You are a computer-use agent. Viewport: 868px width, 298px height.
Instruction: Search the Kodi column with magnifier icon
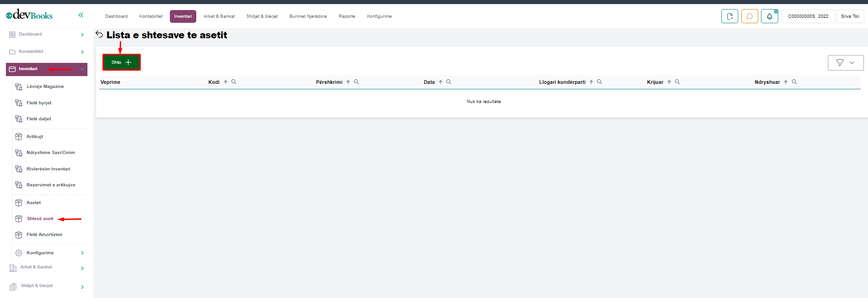[x=234, y=82]
